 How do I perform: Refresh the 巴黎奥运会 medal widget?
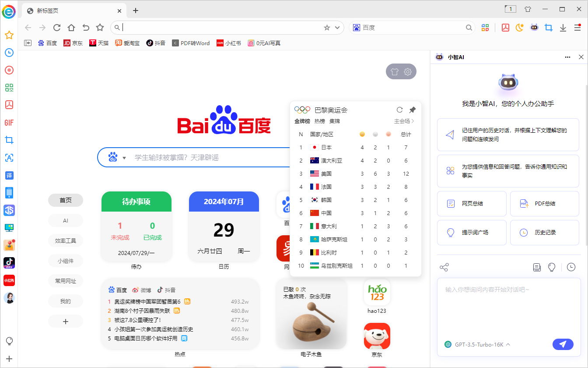tap(399, 110)
